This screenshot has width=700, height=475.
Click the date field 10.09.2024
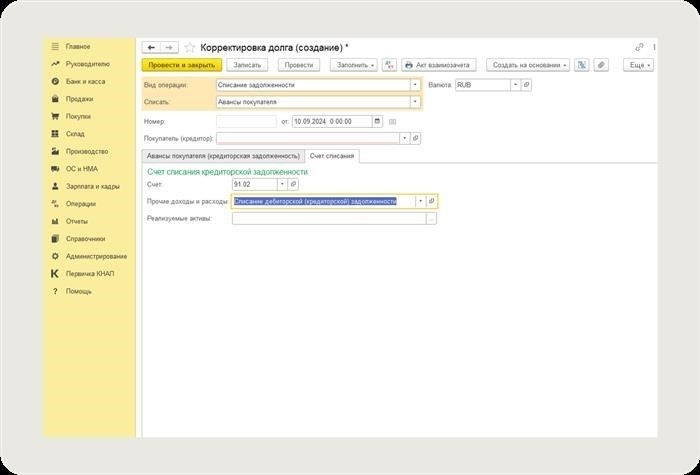pos(332,121)
